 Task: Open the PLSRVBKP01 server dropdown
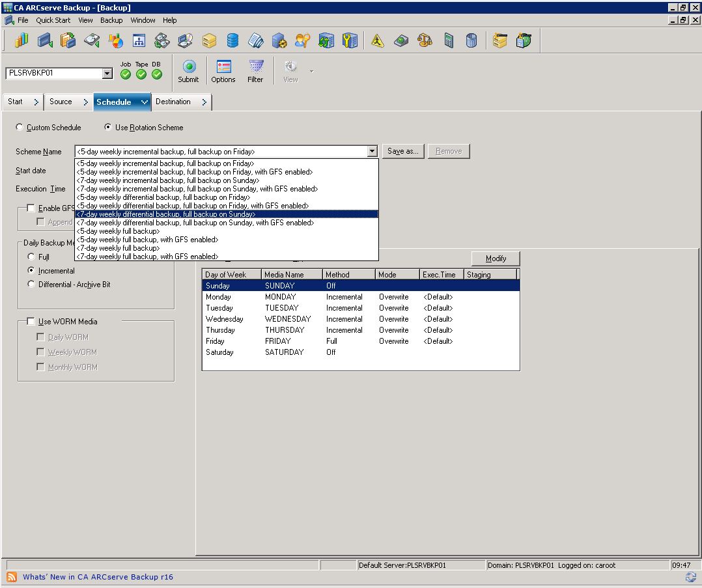tap(107, 74)
